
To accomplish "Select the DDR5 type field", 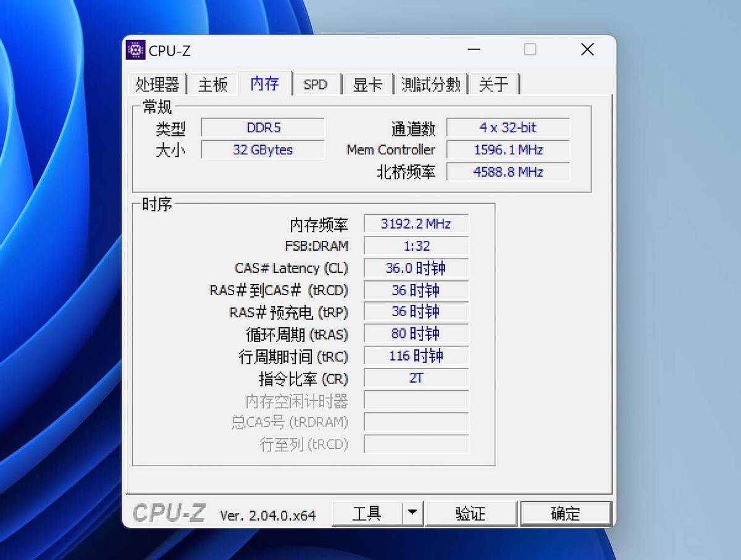I will coord(264,127).
